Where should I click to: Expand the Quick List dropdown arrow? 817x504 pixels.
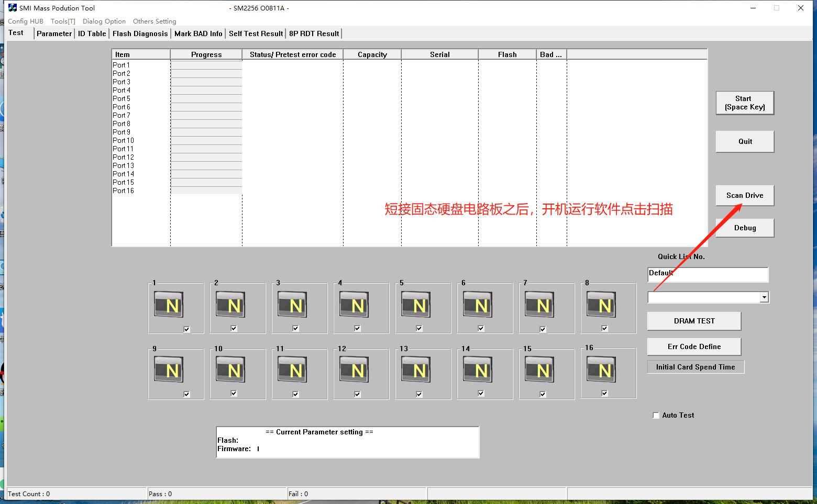pos(764,297)
